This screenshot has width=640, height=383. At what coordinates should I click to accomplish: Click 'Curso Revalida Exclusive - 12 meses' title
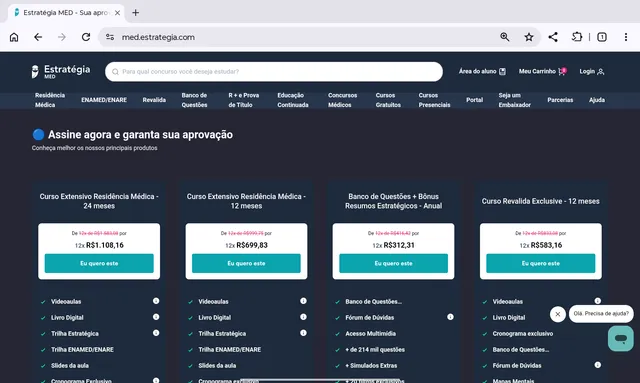pyautogui.click(x=540, y=201)
